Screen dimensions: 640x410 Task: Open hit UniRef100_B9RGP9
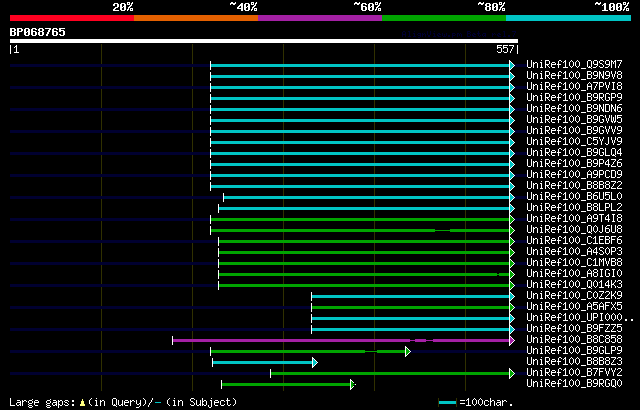click(x=574, y=98)
